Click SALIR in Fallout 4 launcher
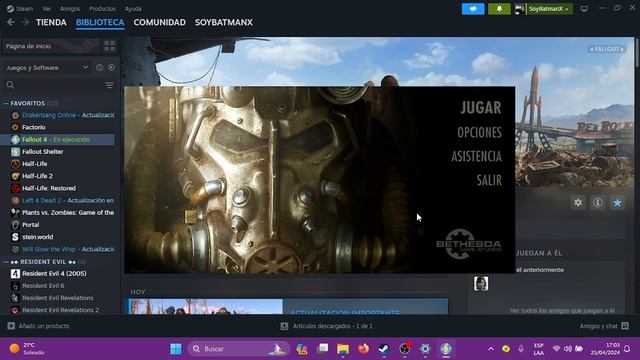The width and height of the screenshot is (640, 360). click(x=489, y=180)
